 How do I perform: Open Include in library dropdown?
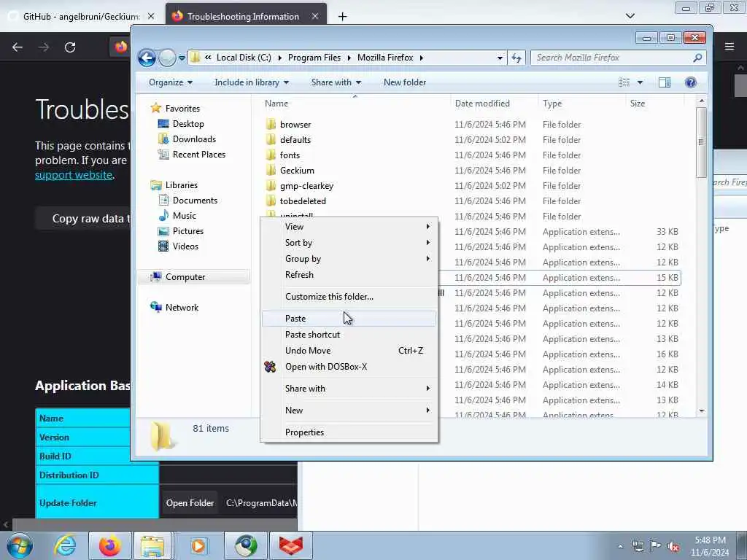(252, 82)
